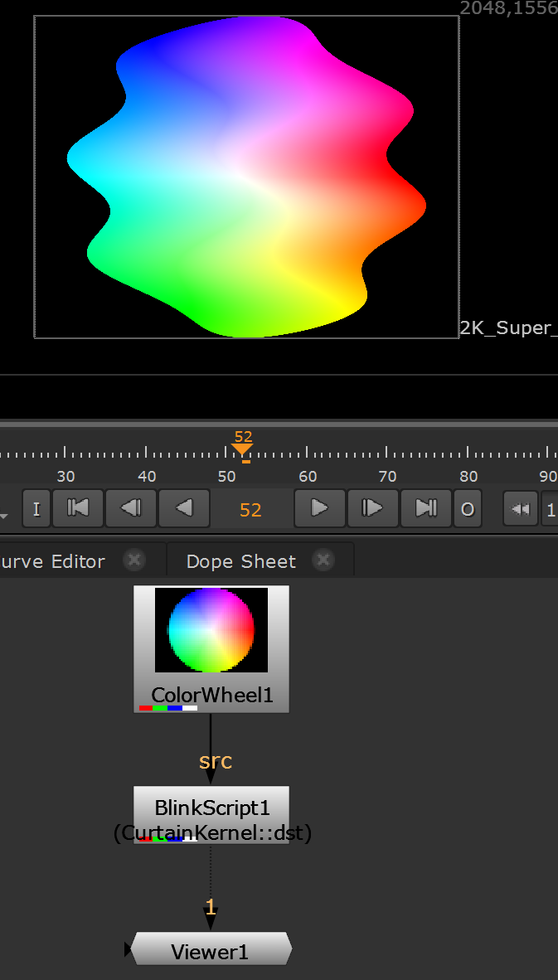This screenshot has height=980, width=558.
Task: Click frame 40 on the timeline ruler
Action: 146,476
